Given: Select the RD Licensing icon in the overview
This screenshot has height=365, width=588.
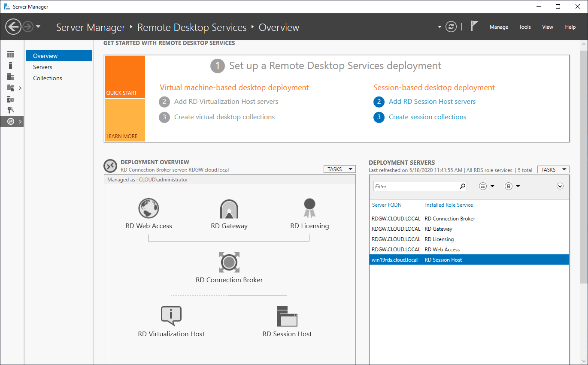Looking at the screenshot, I should (309, 208).
